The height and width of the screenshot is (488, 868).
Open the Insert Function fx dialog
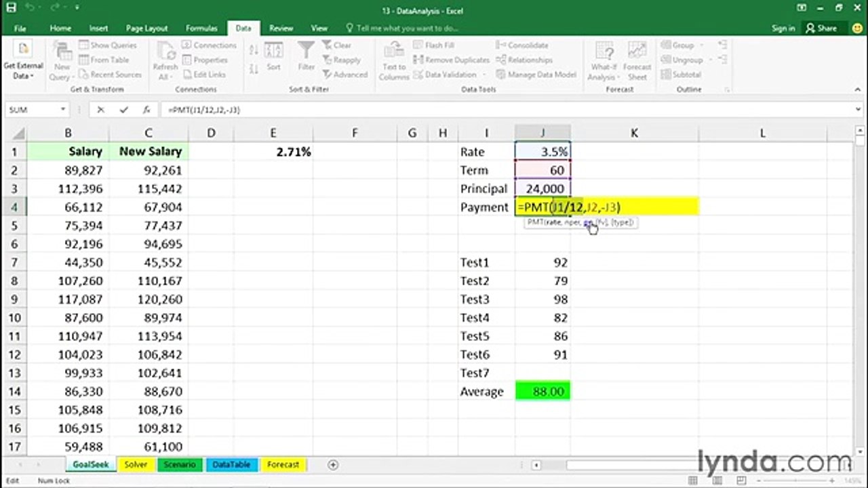click(146, 110)
